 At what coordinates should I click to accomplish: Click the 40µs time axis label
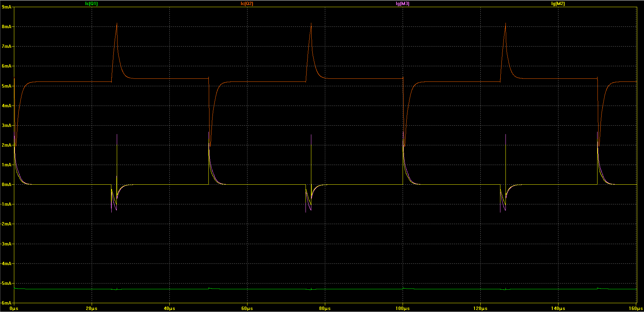point(169,309)
